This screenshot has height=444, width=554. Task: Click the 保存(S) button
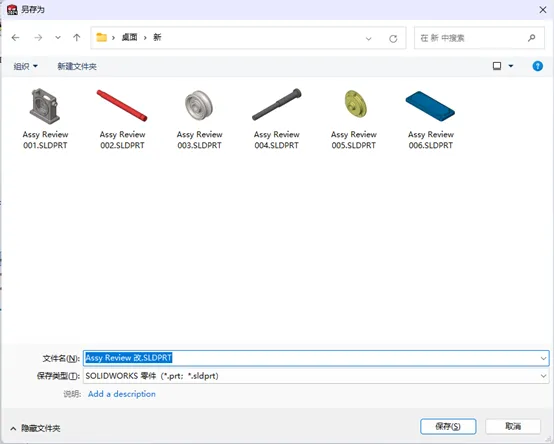point(448,426)
